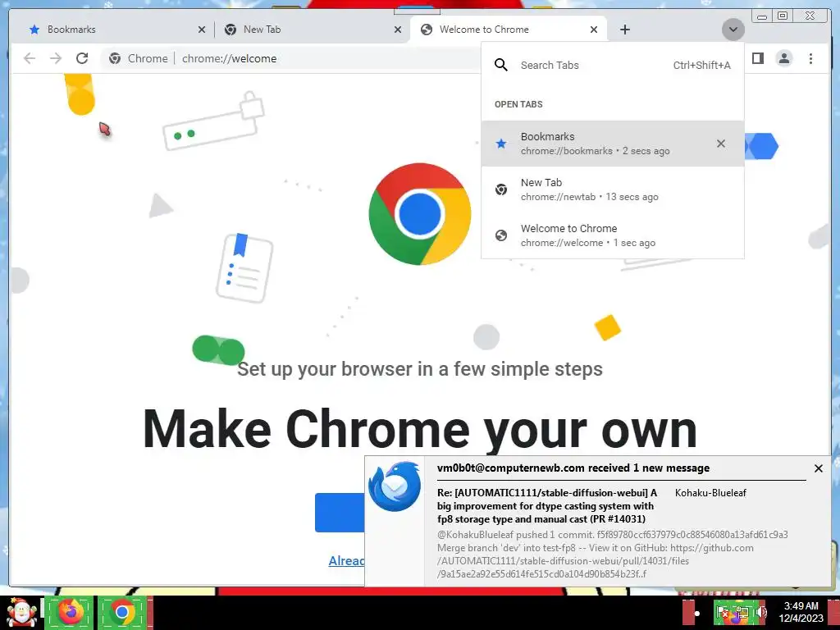Select the Welcome to Chrome tab
The height and width of the screenshot is (630, 840).
click(x=506, y=30)
